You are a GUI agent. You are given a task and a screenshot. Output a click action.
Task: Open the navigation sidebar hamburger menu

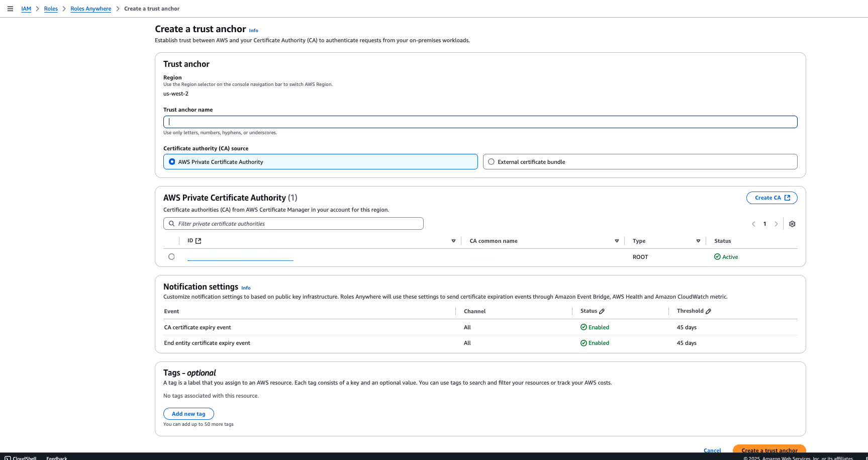click(10, 9)
